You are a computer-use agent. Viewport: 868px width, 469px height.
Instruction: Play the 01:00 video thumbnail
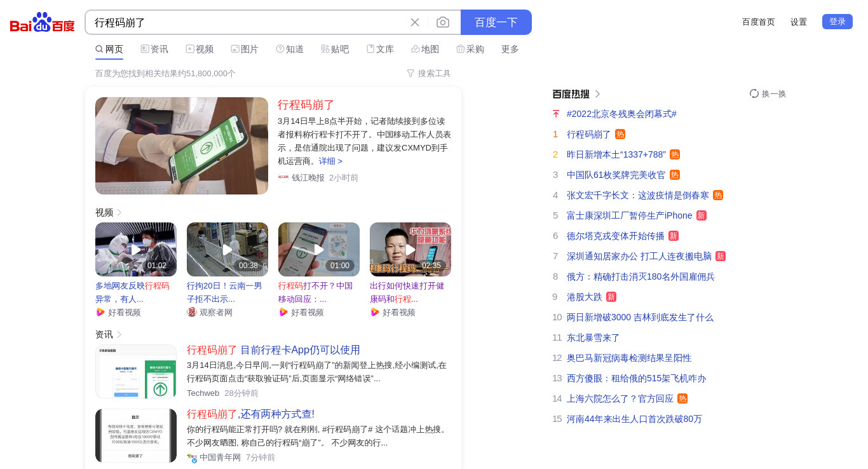[x=319, y=249]
